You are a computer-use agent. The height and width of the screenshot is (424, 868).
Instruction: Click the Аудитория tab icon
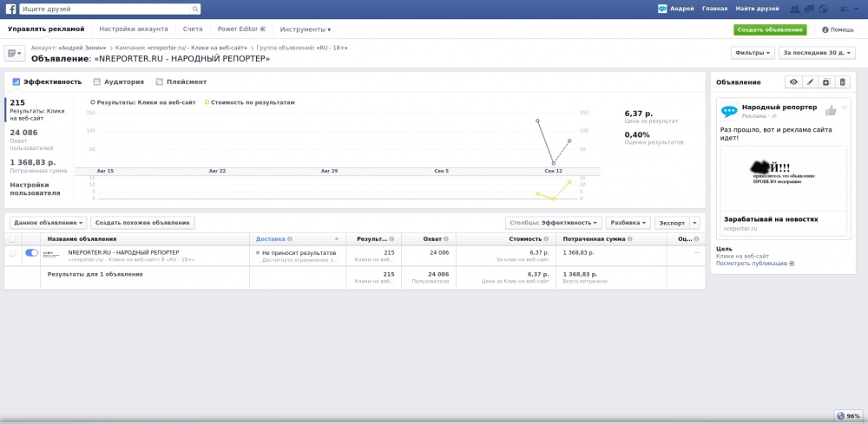click(97, 82)
